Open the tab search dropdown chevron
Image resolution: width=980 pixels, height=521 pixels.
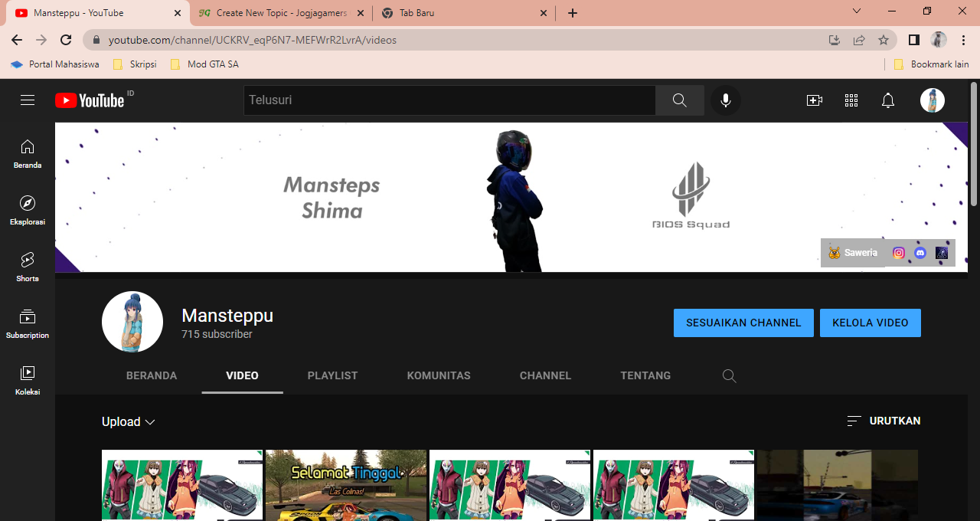coord(857,11)
